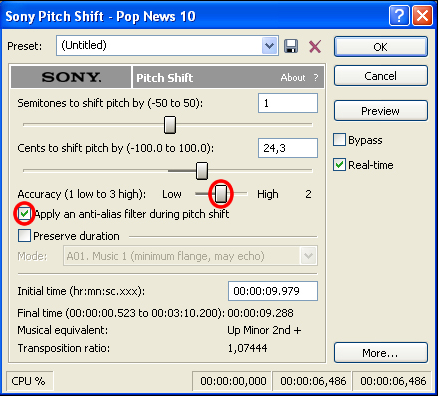The image size is (438, 396).
Task: Open the plug-in help question mark beside About
Action: (x=316, y=78)
